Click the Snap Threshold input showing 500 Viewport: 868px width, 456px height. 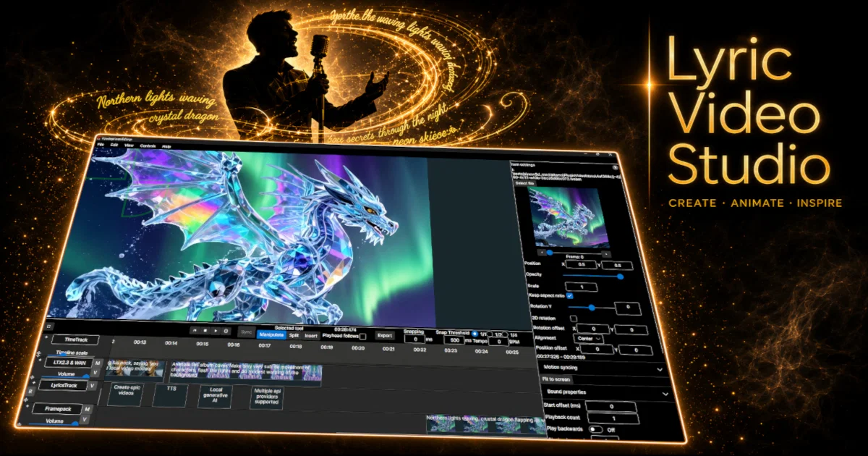click(454, 340)
